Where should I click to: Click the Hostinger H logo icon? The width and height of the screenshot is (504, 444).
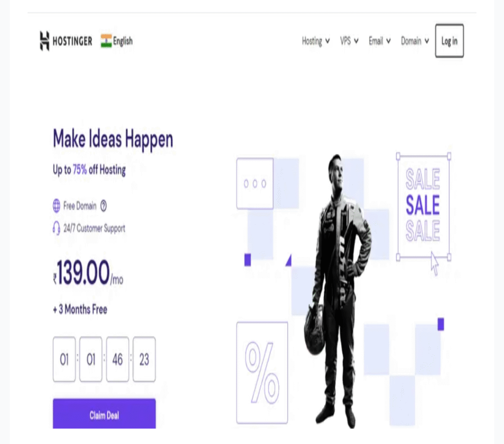[44, 41]
